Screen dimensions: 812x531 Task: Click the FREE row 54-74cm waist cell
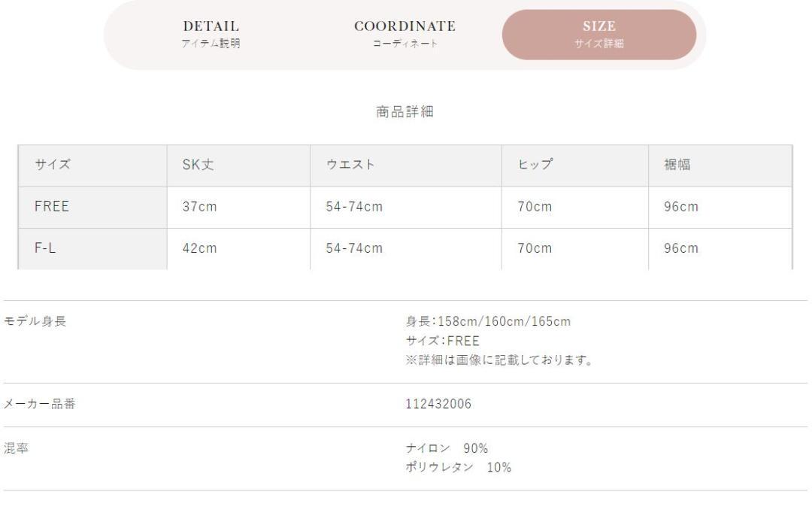coord(406,208)
